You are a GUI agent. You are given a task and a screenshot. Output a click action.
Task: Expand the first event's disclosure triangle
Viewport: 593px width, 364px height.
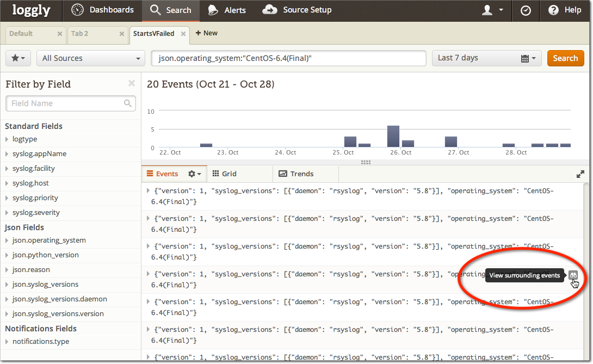[x=147, y=190]
